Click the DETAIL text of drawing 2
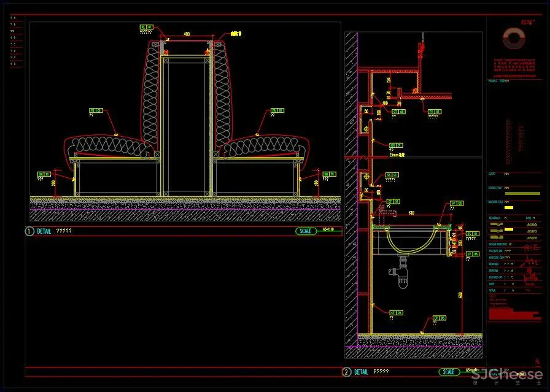Viewport: 550px width, 392px height. pyautogui.click(x=362, y=372)
